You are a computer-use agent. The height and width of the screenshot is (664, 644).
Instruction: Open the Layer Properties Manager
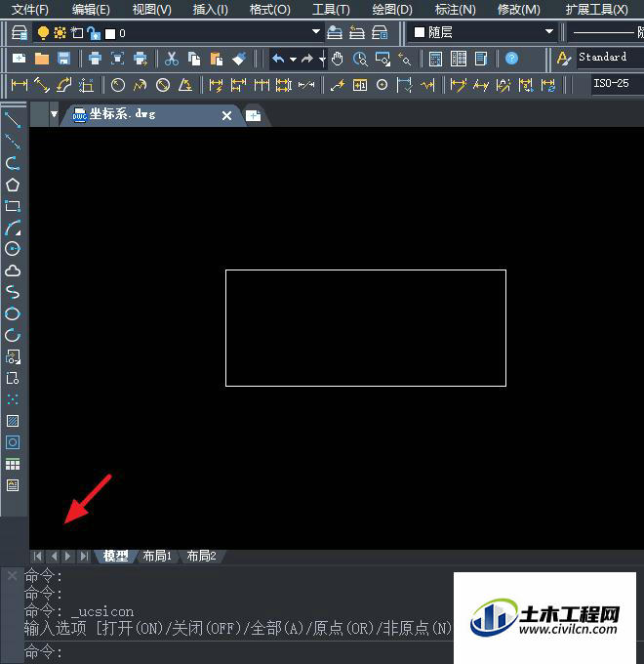click(x=20, y=33)
